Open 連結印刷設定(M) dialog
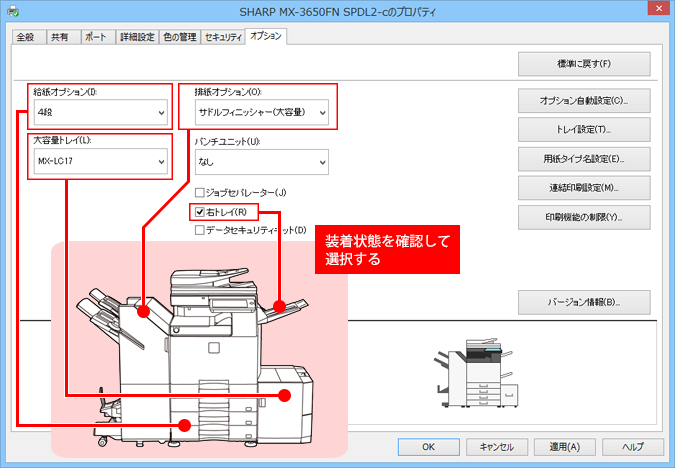 [584, 188]
